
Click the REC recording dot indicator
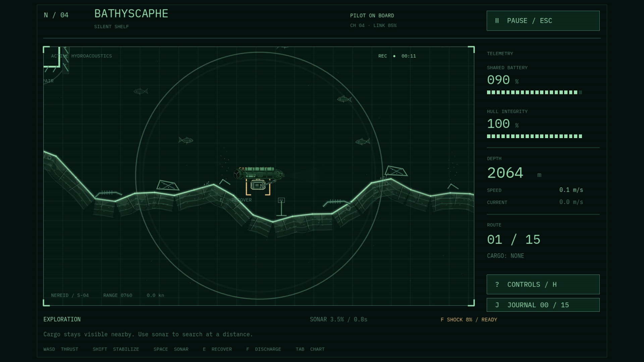pyautogui.click(x=394, y=56)
